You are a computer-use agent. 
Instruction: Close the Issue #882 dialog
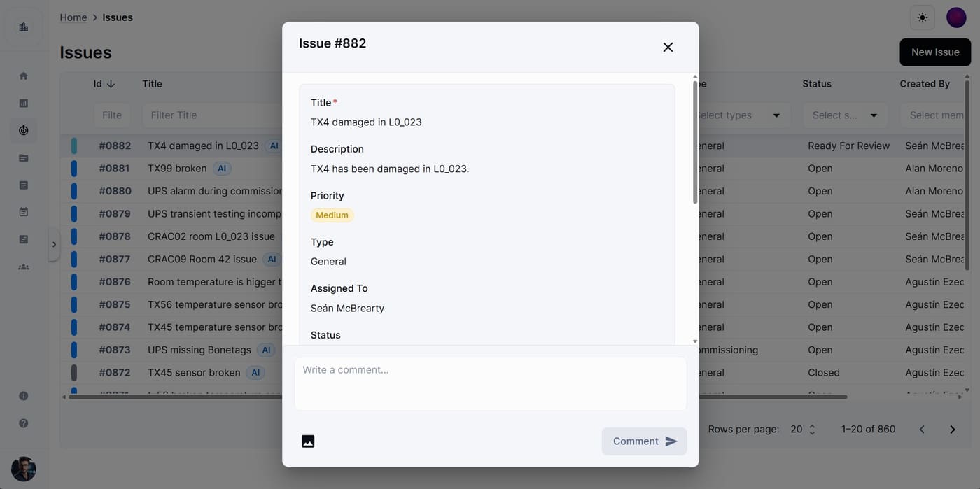pyautogui.click(x=668, y=47)
